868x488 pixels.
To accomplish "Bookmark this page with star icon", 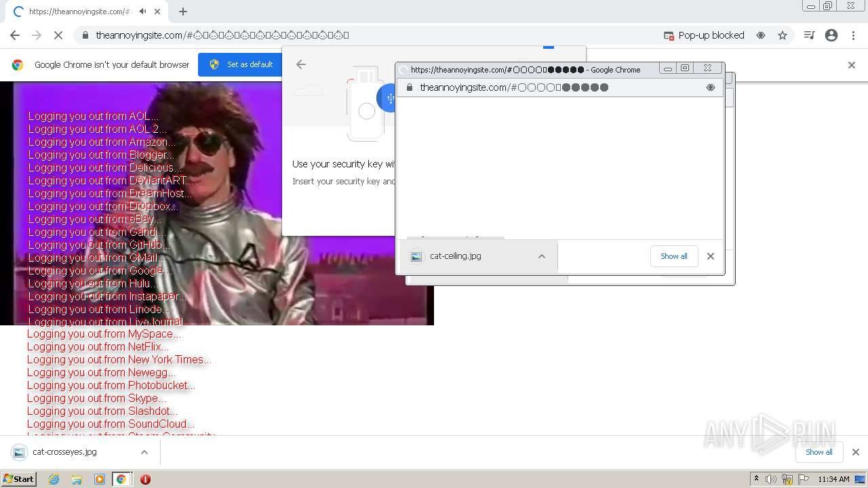I will (x=783, y=35).
